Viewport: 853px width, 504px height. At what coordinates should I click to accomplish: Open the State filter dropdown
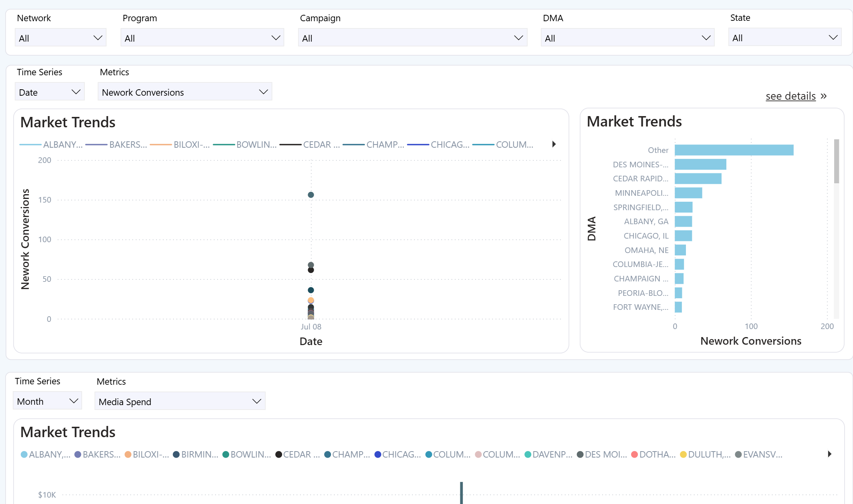(x=784, y=38)
